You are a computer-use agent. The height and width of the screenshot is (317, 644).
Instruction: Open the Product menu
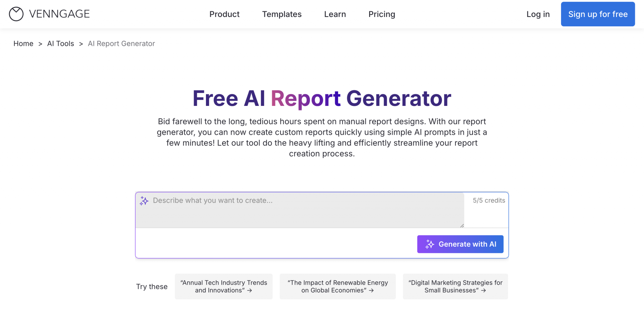pos(224,14)
